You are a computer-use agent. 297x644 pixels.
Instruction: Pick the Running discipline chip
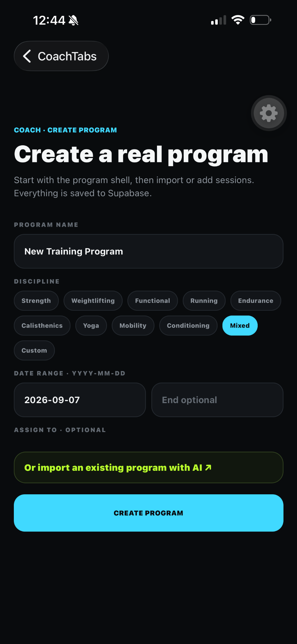tap(204, 301)
